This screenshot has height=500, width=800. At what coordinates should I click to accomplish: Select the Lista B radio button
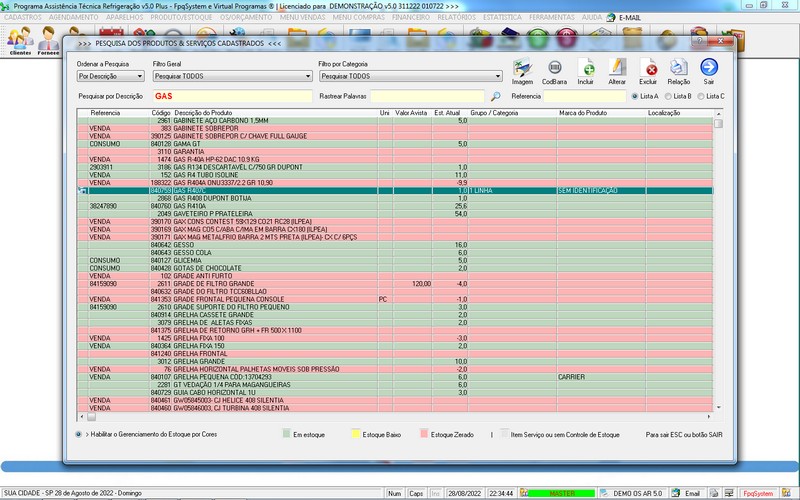667,96
